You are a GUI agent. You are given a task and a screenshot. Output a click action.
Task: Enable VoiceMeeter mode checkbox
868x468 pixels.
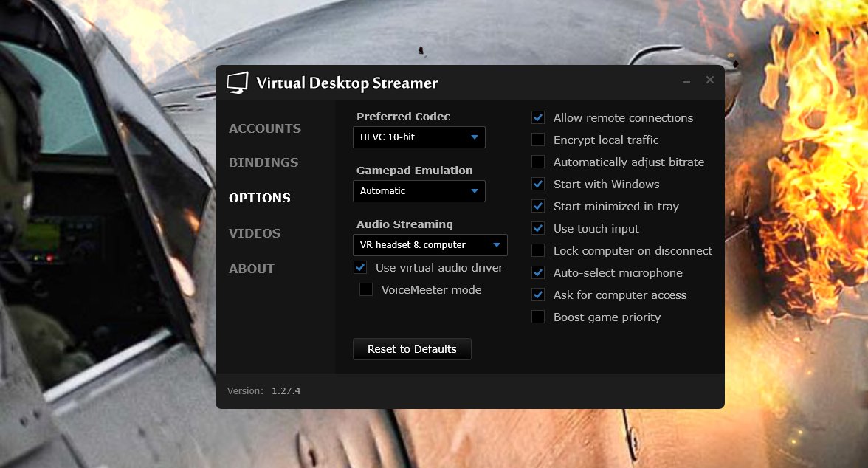point(366,290)
